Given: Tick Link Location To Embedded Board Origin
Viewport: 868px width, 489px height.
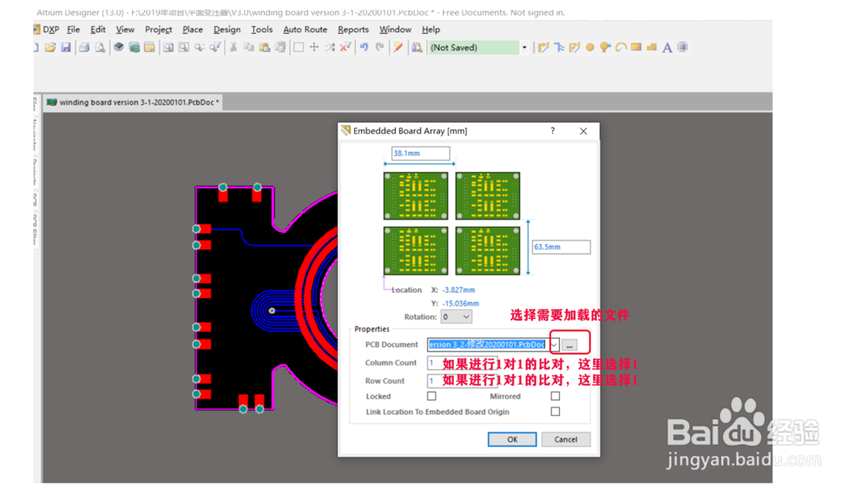Looking at the screenshot, I should (556, 412).
